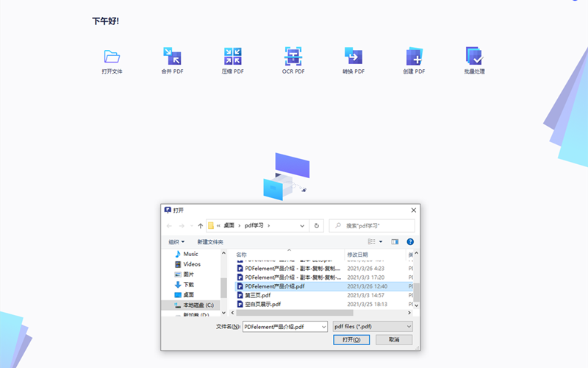588x368 pixels.
Task: Click the horizontal scrollbar under the file list
Action: (x=294, y=313)
